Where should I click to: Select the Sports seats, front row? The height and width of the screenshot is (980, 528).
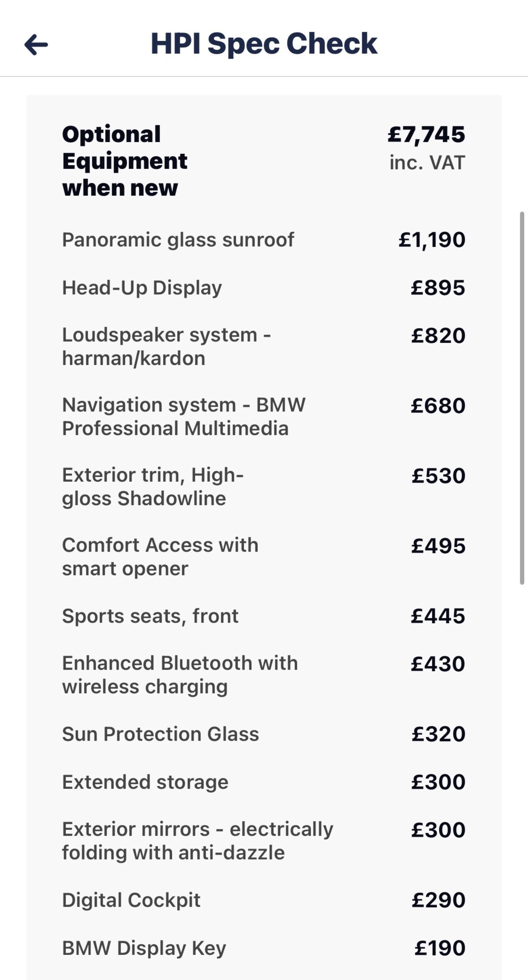tap(150, 616)
